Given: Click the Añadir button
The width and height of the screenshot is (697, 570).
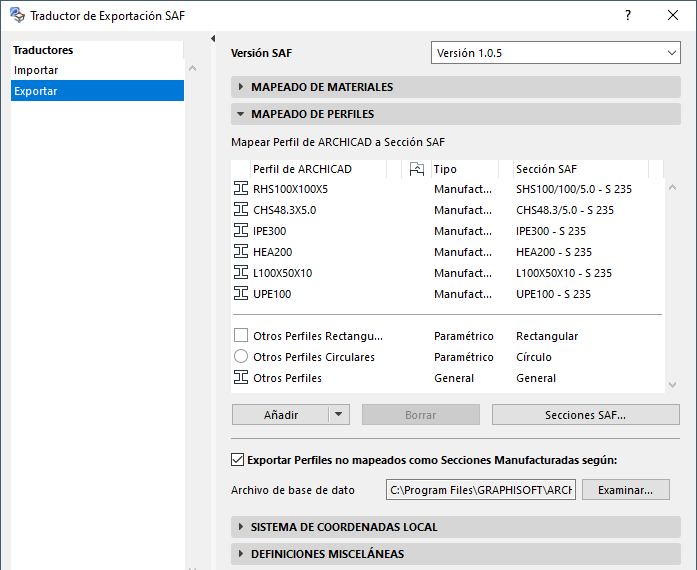Looking at the screenshot, I should tap(280, 414).
